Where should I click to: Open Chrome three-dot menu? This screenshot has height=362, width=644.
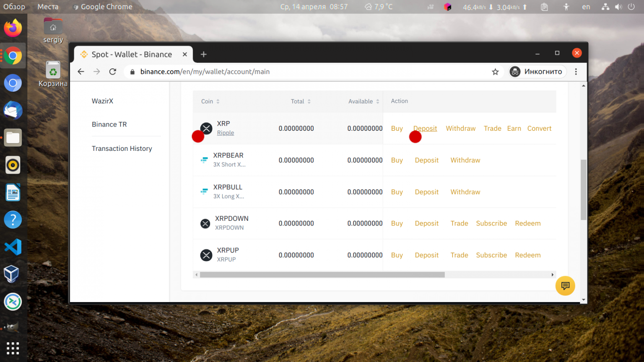point(576,72)
